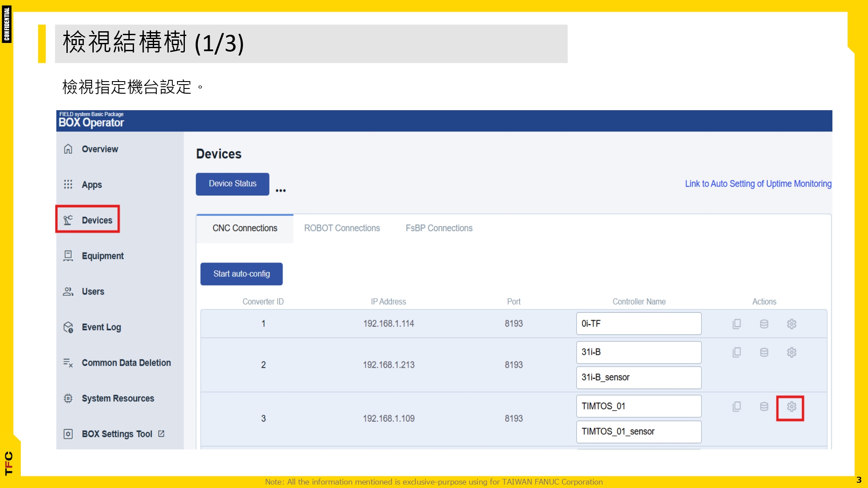
Task: Click the 31i-B controller name field
Action: pyautogui.click(x=638, y=352)
